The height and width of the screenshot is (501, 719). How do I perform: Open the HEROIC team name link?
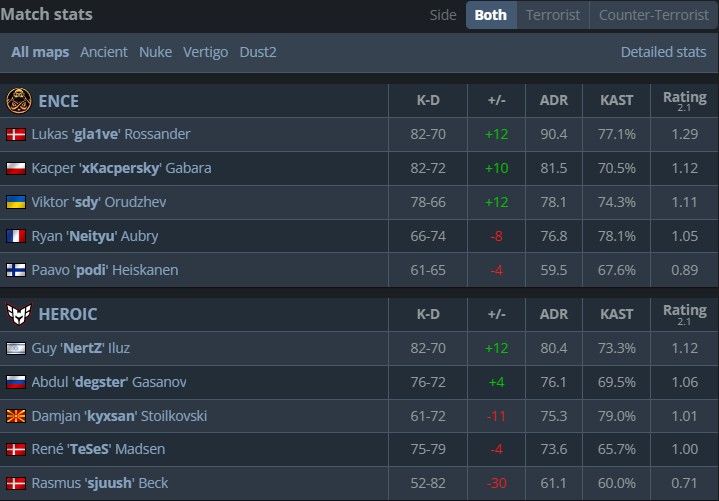click(x=67, y=314)
